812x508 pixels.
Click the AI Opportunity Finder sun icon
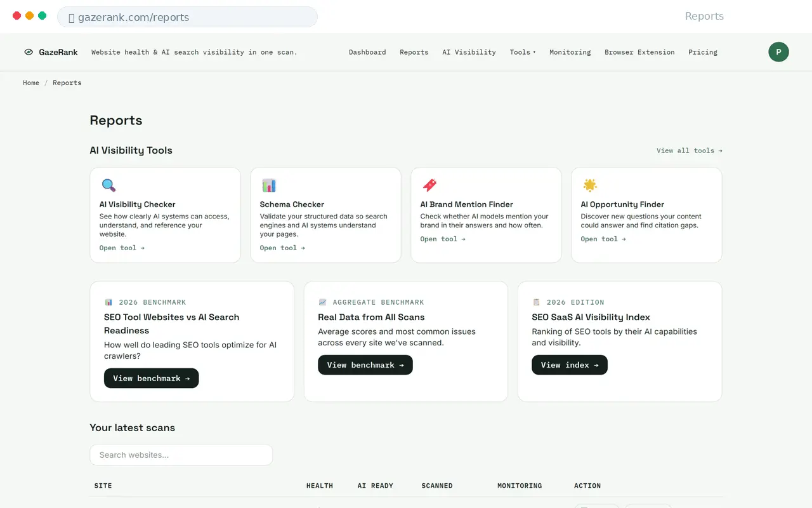590,185
